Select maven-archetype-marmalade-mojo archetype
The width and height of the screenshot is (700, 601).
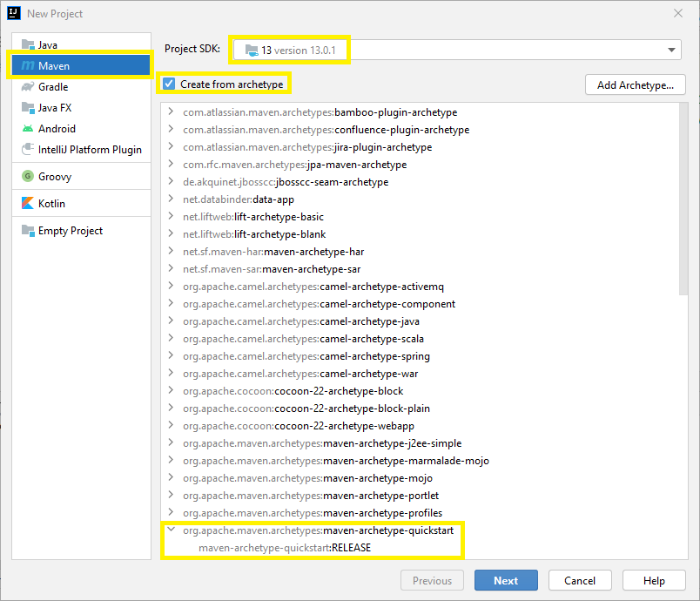[x=336, y=461]
